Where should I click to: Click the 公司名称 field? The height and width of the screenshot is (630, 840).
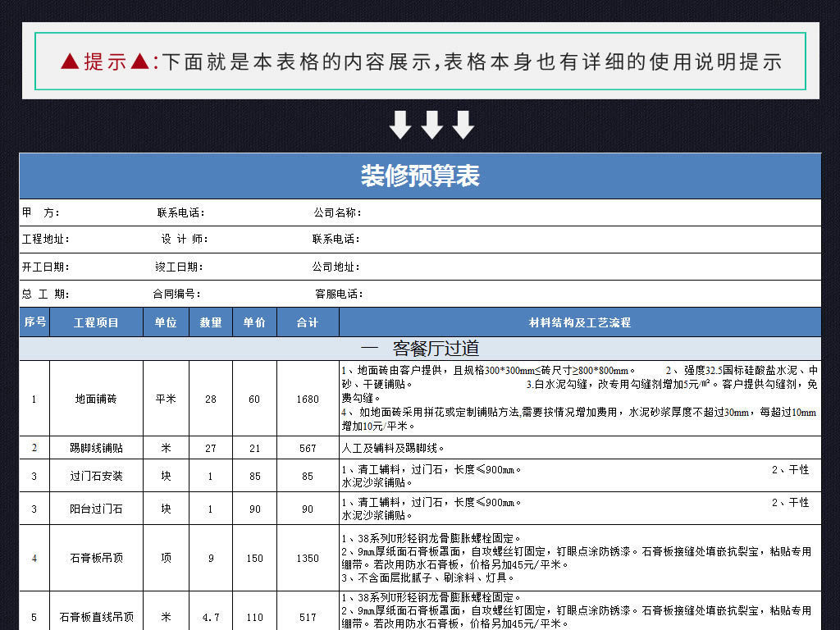click(337, 212)
